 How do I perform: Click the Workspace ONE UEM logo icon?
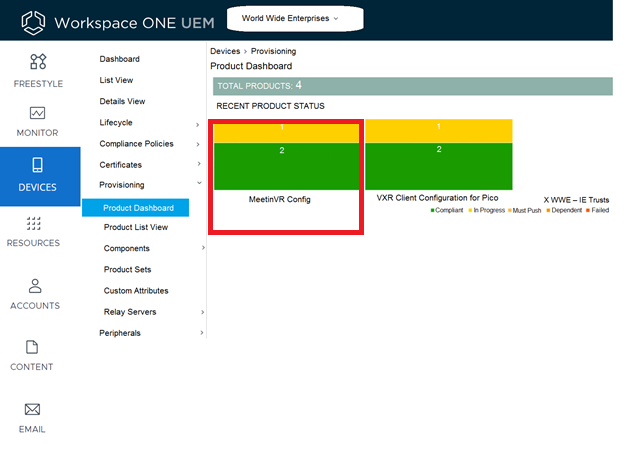tap(33, 22)
